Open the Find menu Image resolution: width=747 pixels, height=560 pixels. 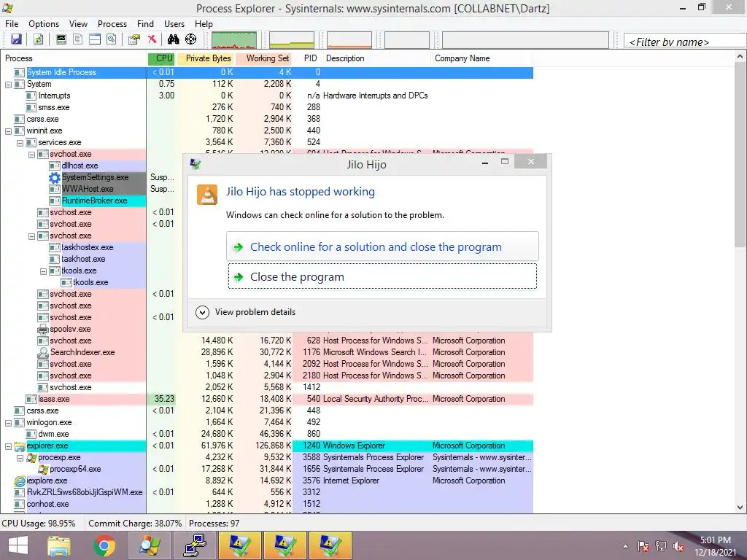coord(145,24)
